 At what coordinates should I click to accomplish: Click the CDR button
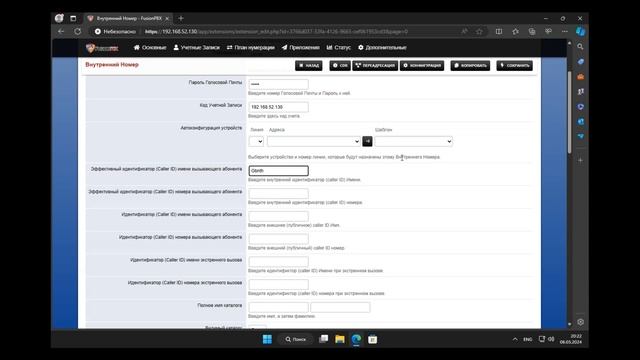[340, 66]
